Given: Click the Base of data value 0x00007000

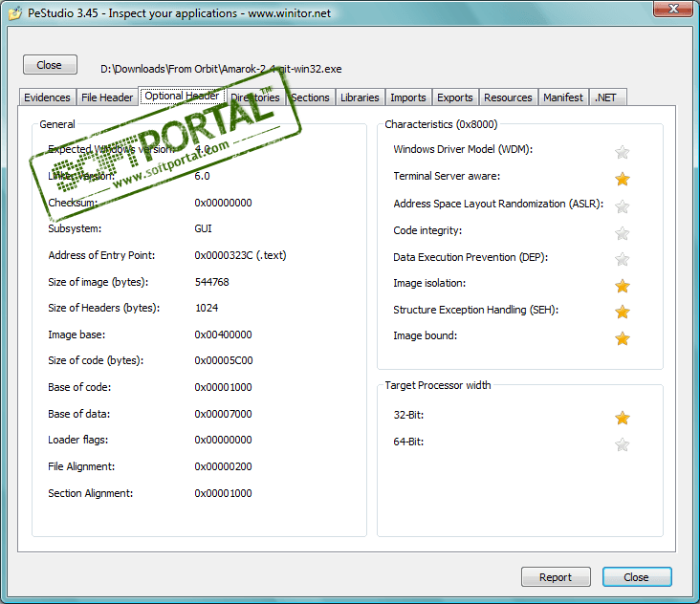Looking at the screenshot, I should (x=223, y=415).
